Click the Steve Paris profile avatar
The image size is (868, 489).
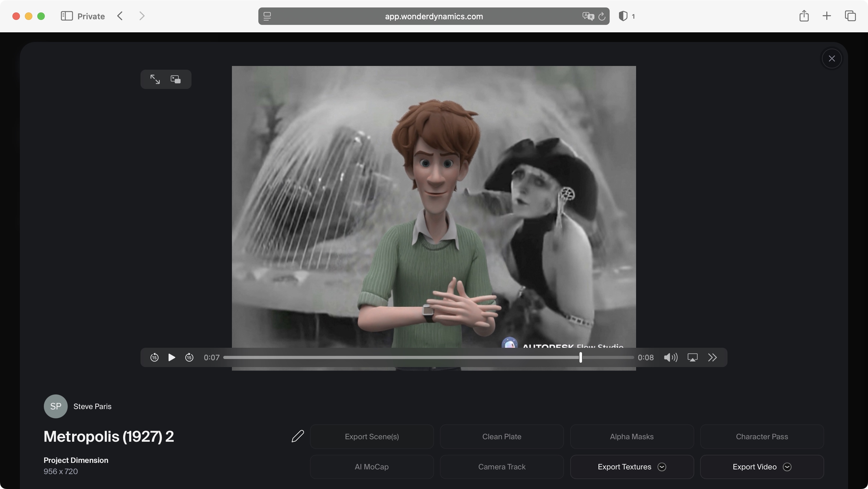56,406
